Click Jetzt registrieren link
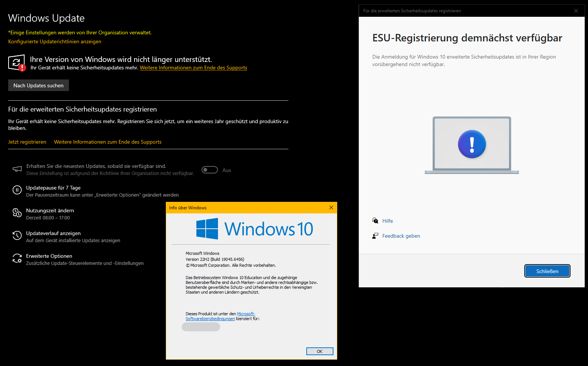The height and width of the screenshot is (366, 588). 27,142
